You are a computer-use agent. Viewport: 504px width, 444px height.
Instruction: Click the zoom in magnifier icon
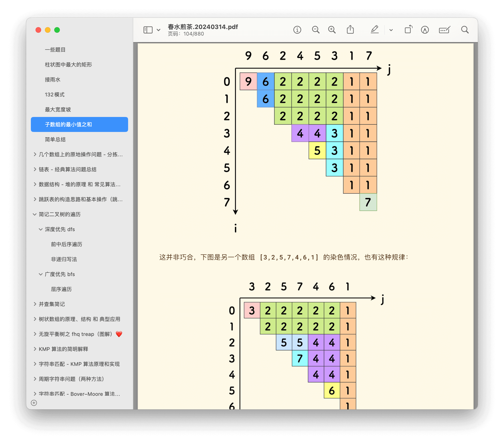tap(332, 30)
